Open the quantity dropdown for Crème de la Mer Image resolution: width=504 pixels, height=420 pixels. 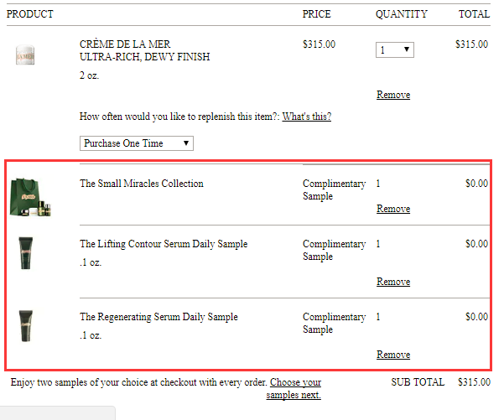[395, 49]
